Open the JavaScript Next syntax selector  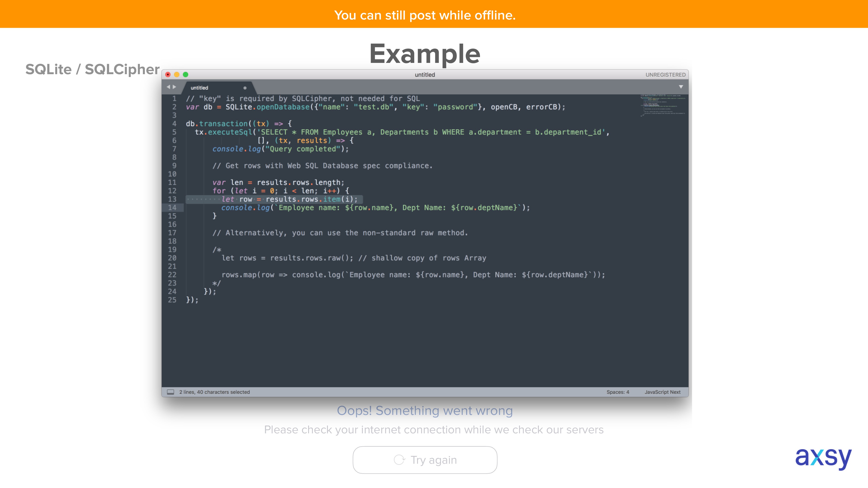pyautogui.click(x=662, y=392)
